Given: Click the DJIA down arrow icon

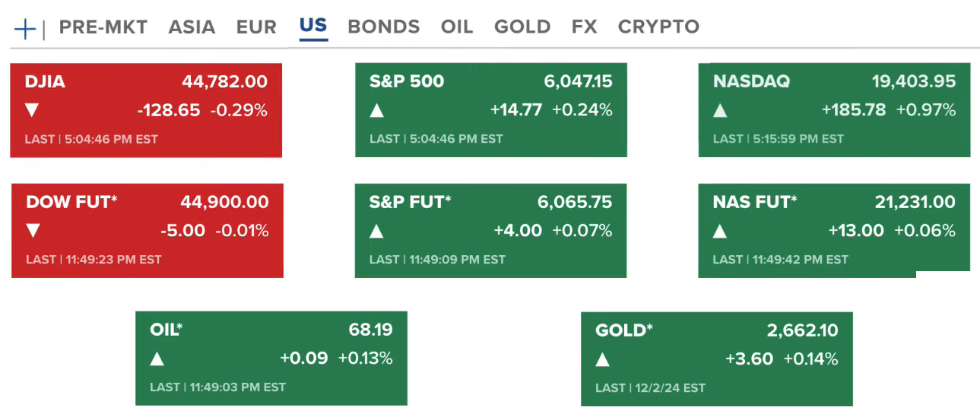Looking at the screenshot, I should [32, 111].
